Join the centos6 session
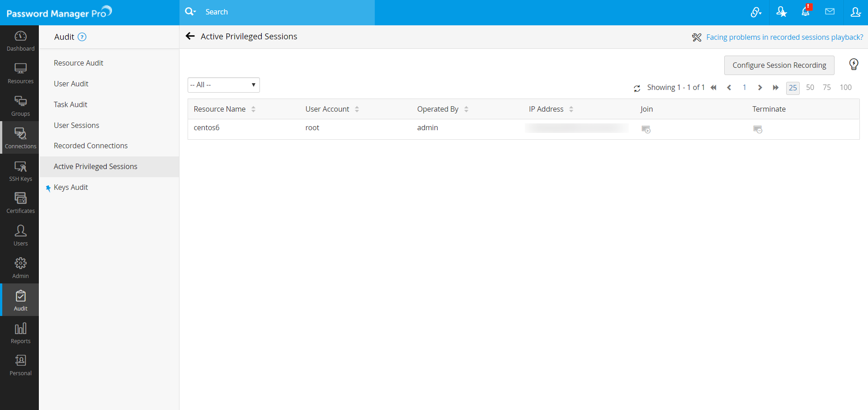This screenshot has height=410, width=868. tap(646, 129)
